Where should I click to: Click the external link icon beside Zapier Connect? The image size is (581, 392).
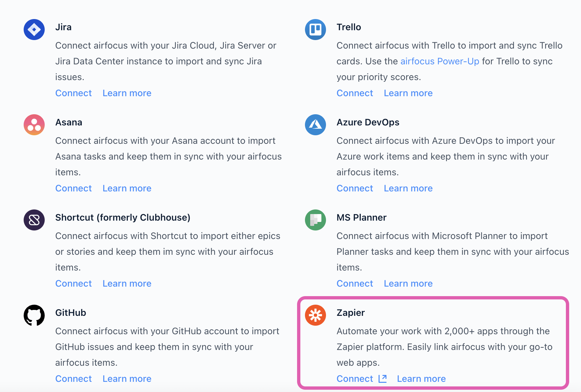click(383, 379)
